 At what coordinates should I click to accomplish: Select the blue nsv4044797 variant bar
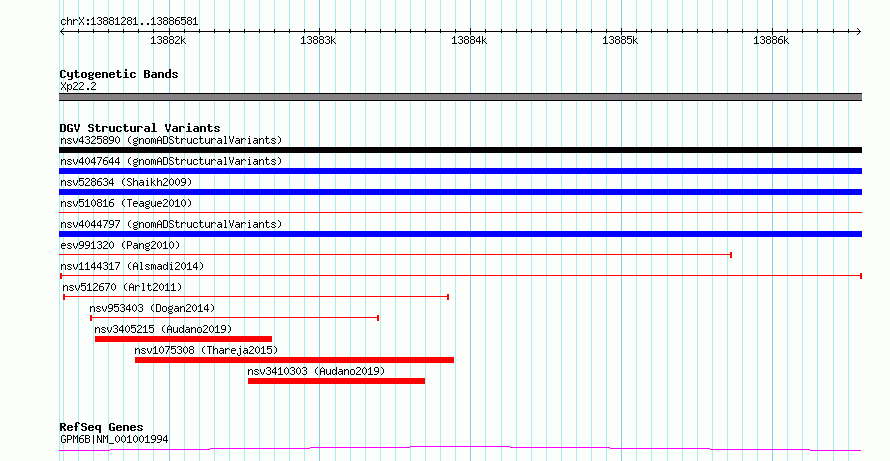click(460, 234)
